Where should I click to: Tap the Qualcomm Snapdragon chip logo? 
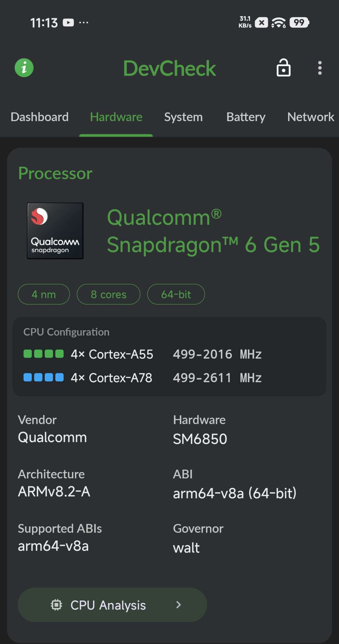tap(55, 231)
